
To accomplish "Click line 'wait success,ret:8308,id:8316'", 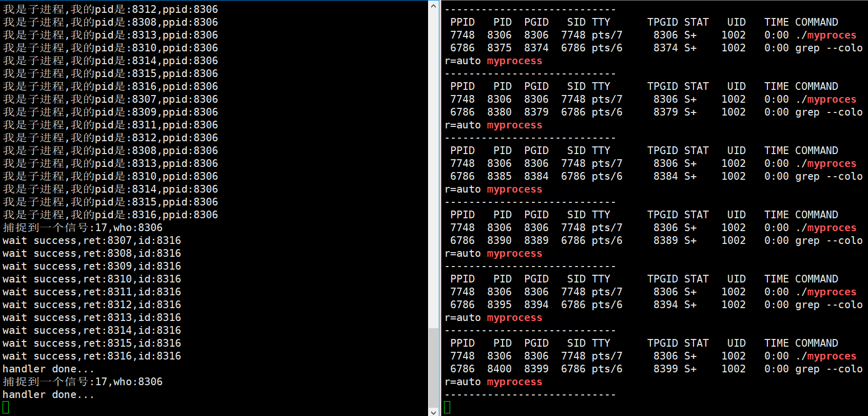I will (92, 253).
